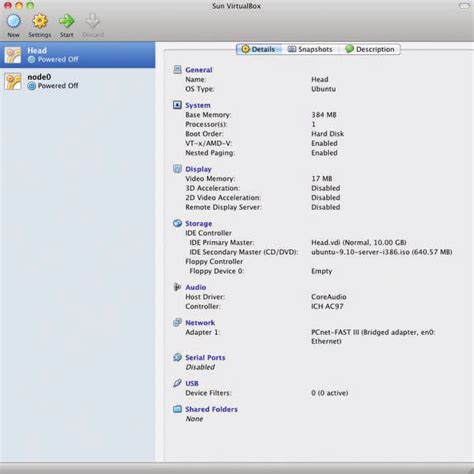The width and height of the screenshot is (474, 474).
Task: Click the Serial Ports Disabled text
Action: [x=200, y=367]
